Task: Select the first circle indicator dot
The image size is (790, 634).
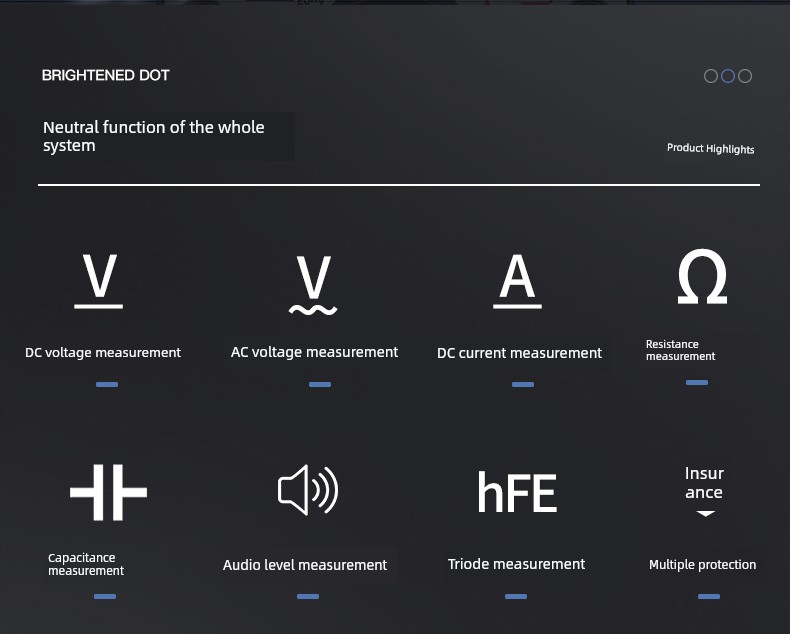Action: pos(711,76)
